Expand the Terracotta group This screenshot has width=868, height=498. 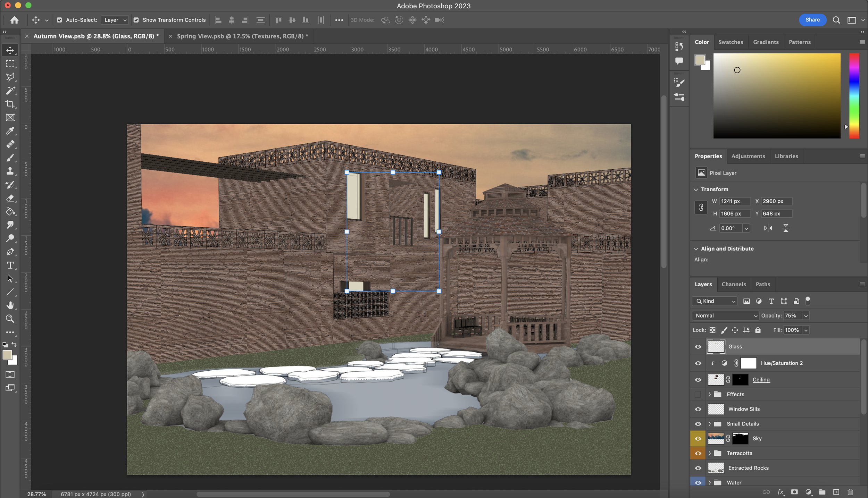(710, 454)
